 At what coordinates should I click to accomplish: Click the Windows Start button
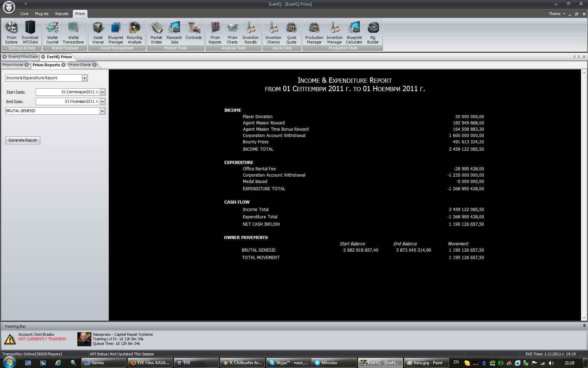click(9, 362)
